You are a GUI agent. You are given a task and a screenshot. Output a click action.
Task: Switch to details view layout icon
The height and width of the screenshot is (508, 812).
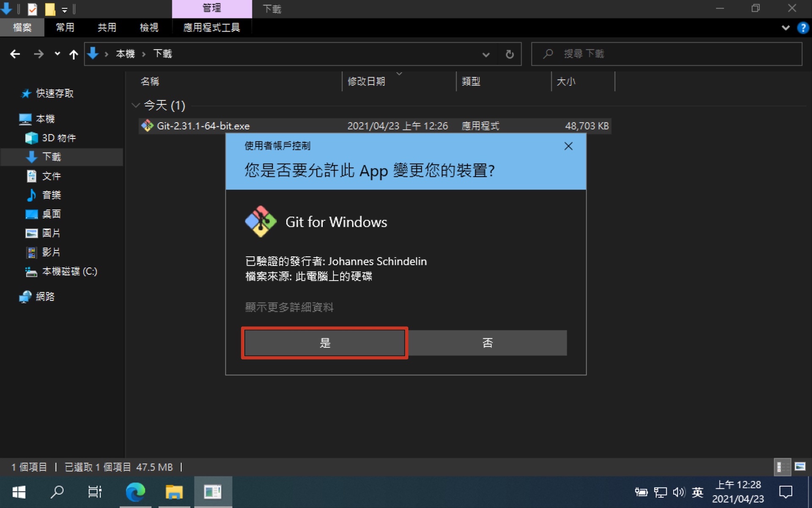(782, 467)
